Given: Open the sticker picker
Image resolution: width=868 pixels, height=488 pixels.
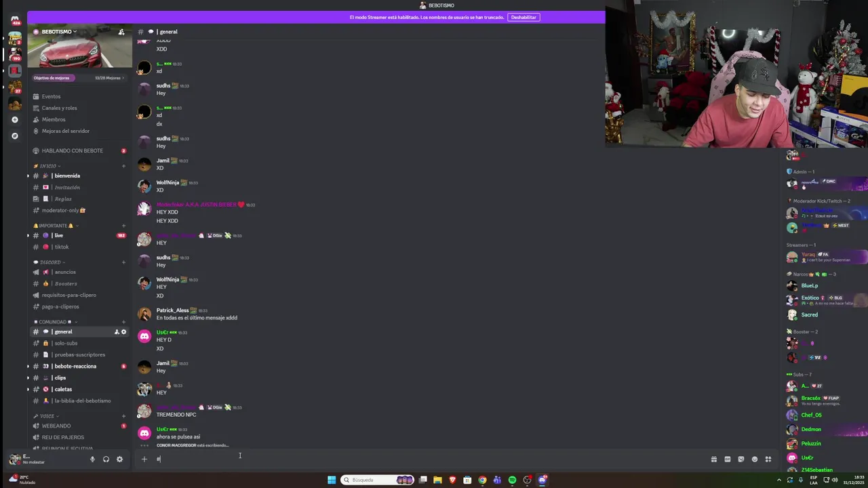Looking at the screenshot, I should [741, 459].
